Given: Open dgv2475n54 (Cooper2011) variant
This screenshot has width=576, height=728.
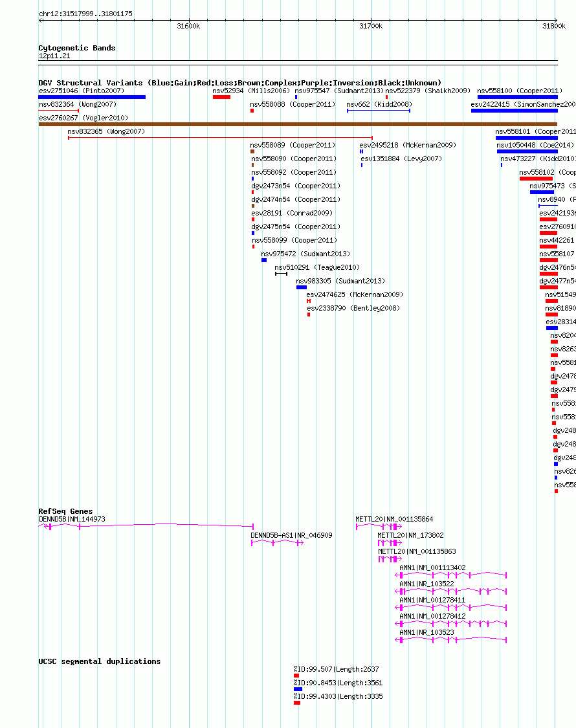Looking at the screenshot, I should 253,232.
